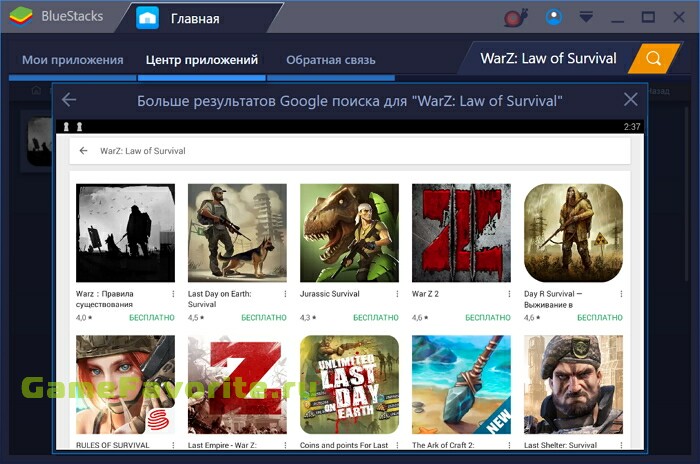Open the Warz: Правила существования app thumbnail

(125, 233)
